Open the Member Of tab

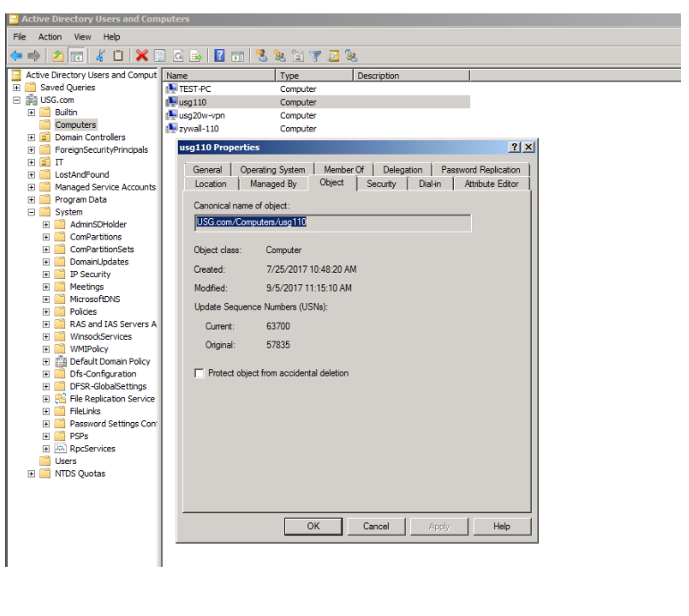(343, 170)
